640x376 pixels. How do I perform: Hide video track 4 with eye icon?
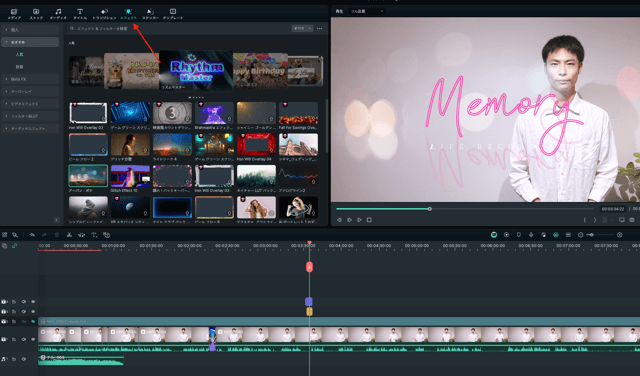(x=33, y=302)
